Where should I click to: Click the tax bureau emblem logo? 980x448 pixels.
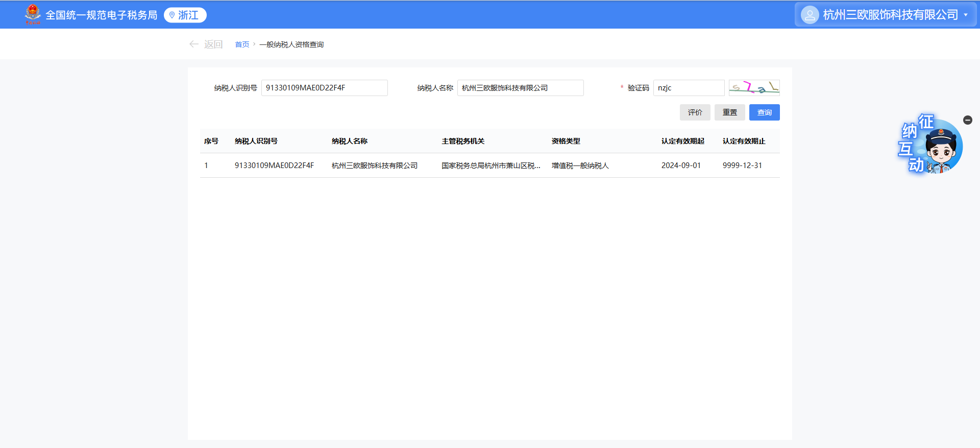tap(33, 14)
